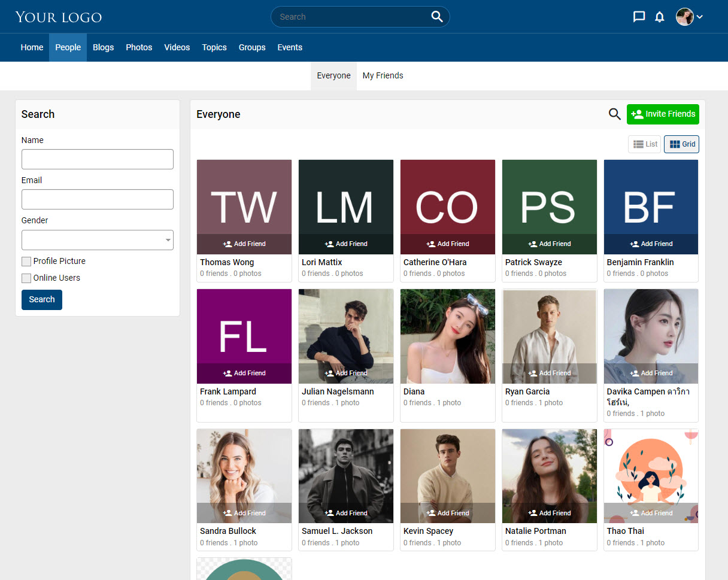The height and width of the screenshot is (580, 728).
Task: Add Kevin Spacey as a friend
Action: point(448,513)
